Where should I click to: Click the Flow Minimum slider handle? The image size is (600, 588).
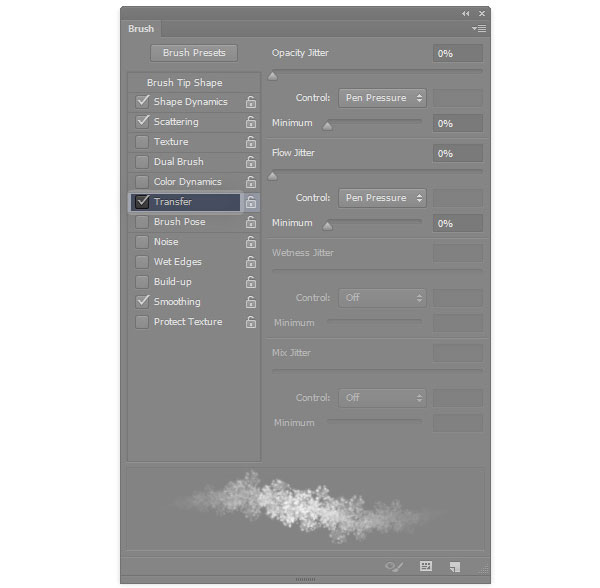coord(328,226)
